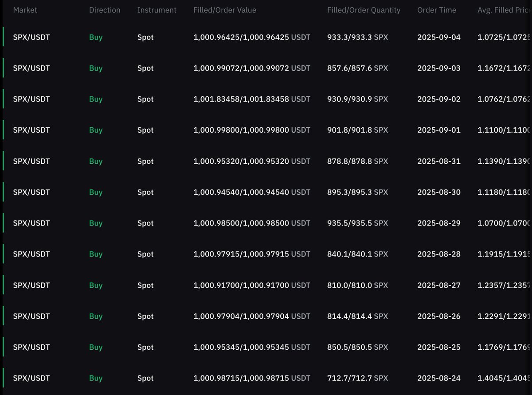
Task: Open SPX/USDT market in 2025-08-31 row
Action: point(31,162)
